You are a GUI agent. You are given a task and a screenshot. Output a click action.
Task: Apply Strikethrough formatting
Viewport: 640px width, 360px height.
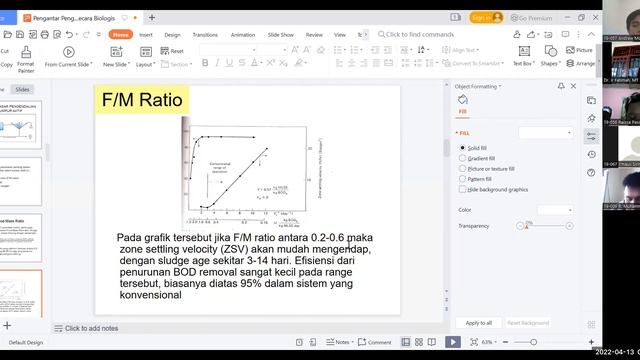coord(242,63)
